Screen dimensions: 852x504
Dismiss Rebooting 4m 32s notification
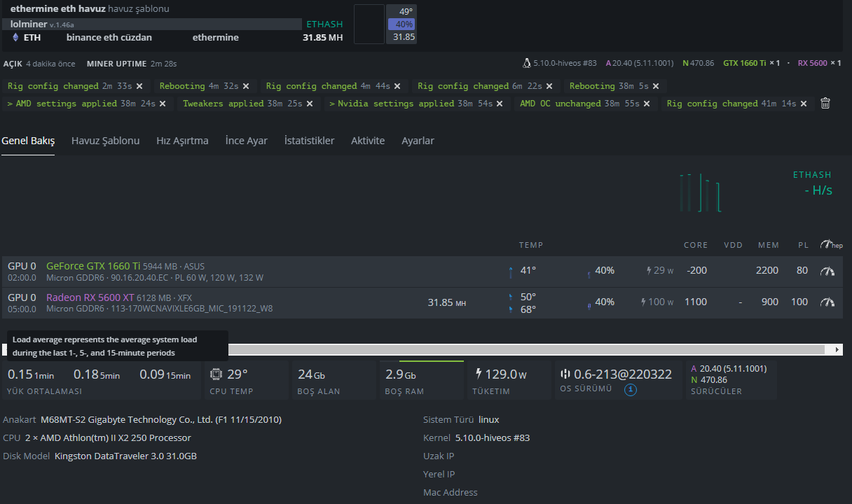tap(246, 86)
